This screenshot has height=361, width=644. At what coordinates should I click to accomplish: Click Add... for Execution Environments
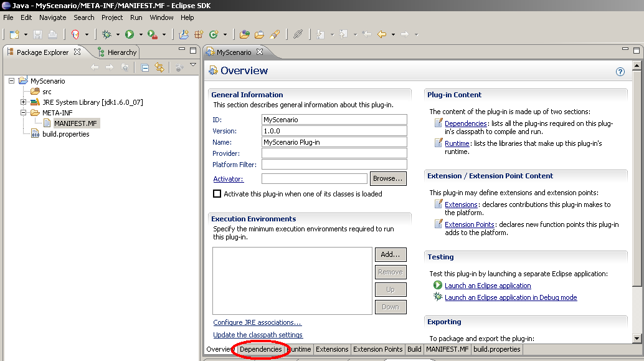tap(390, 254)
